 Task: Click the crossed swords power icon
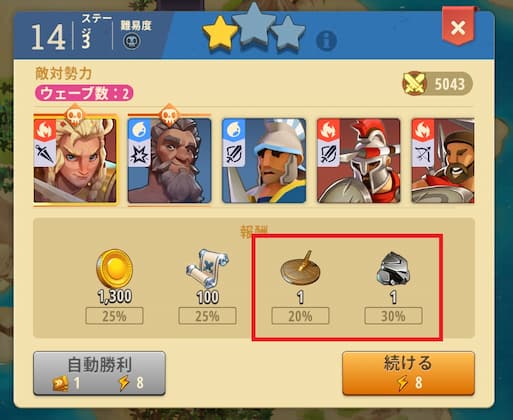[x=414, y=83]
